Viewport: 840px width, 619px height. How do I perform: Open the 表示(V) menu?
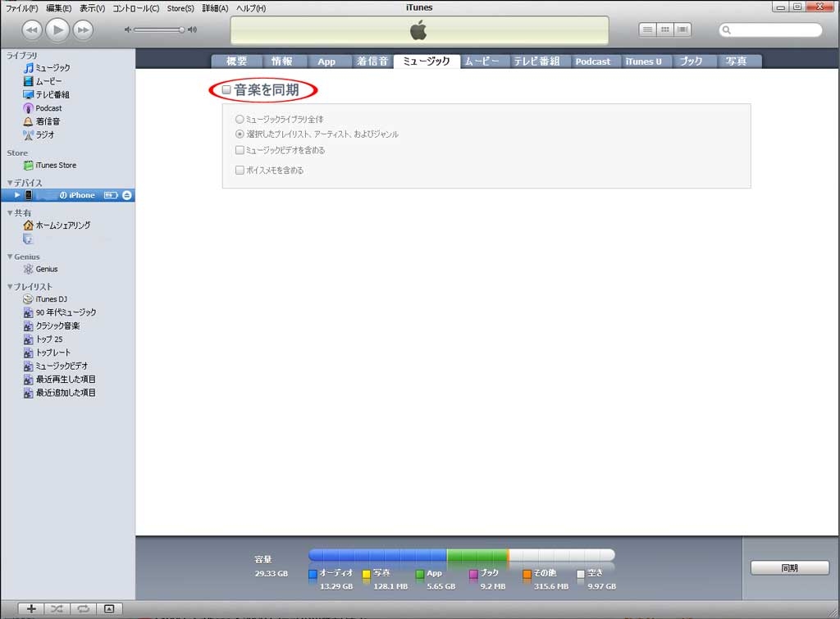[x=92, y=8]
